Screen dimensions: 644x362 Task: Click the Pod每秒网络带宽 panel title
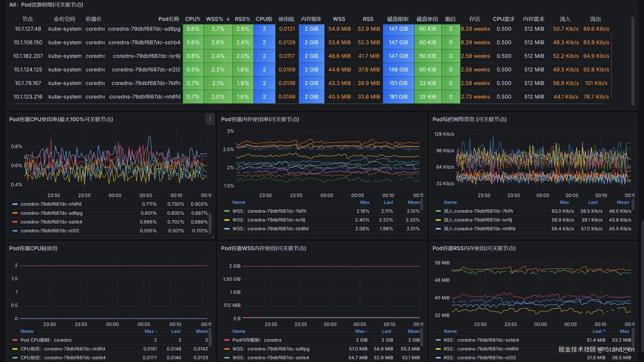pos(469,119)
